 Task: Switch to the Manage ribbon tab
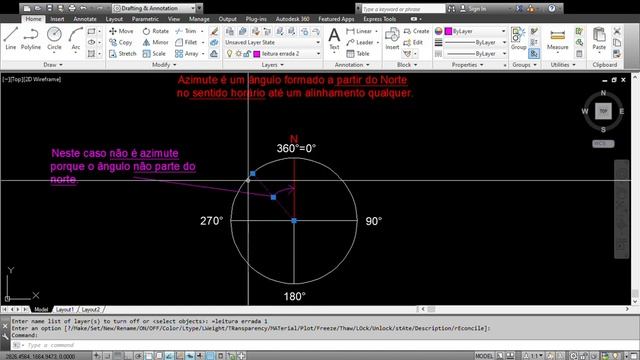click(199, 19)
